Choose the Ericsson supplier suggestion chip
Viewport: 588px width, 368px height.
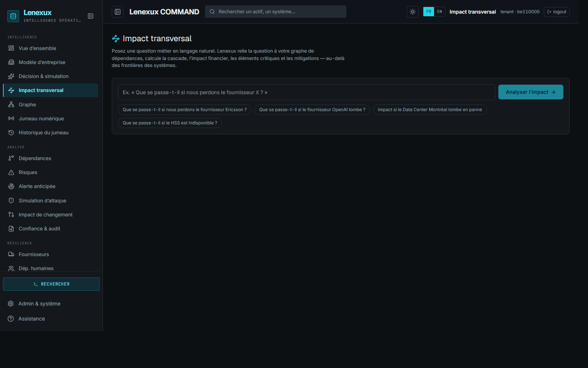(184, 110)
